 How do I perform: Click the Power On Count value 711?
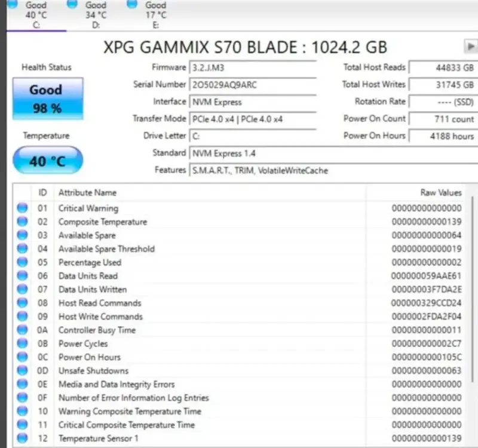(443, 118)
